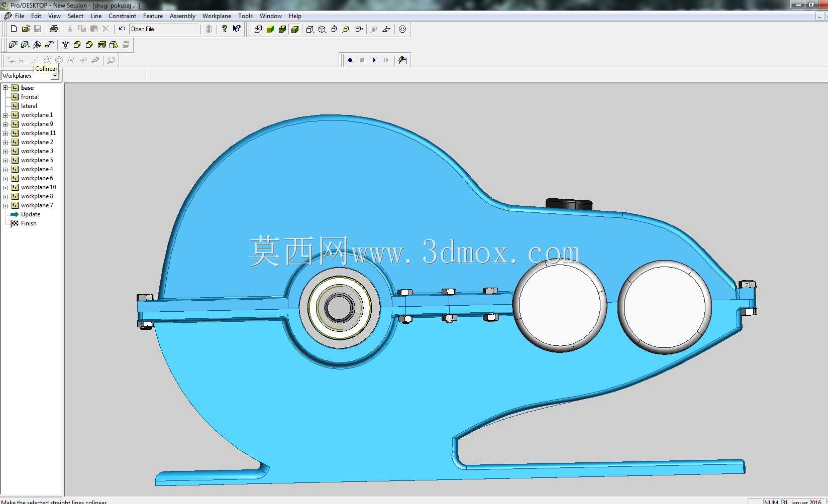The width and height of the screenshot is (828, 504).
Task: Select the Extrude Profile feature icon
Action: point(13,45)
